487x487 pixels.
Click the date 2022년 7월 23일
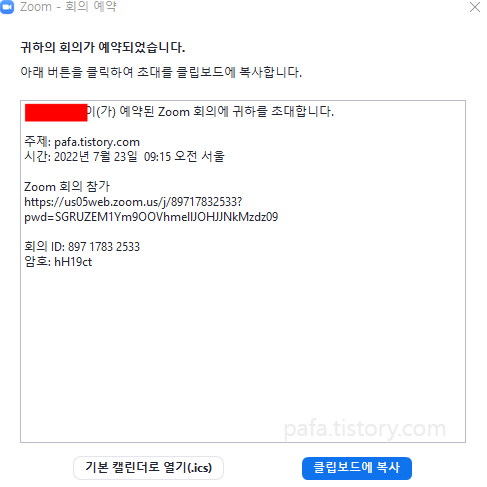point(95,156)
